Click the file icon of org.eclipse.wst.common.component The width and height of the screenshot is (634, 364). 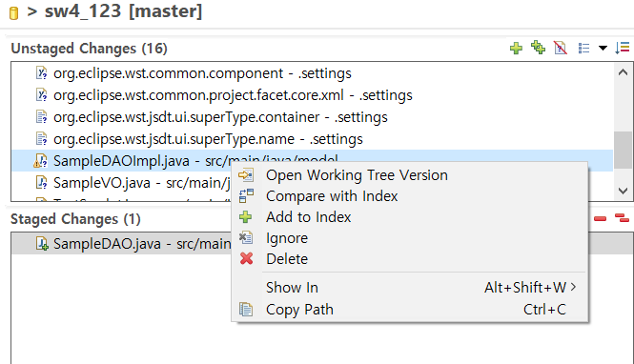click(42, 73)
